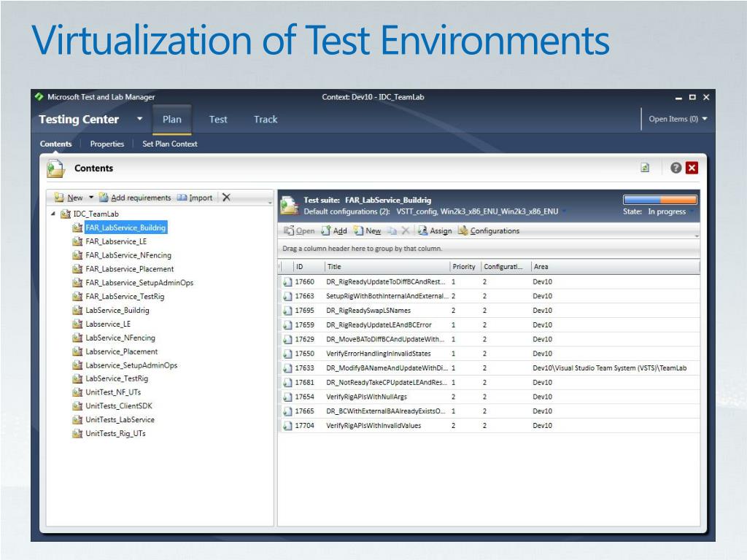Select the LabService_TestRig suite

(x=117, y=378)
